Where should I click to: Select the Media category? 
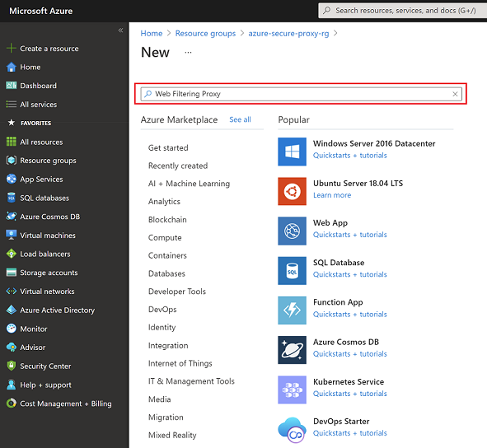(x=159, y=399)
